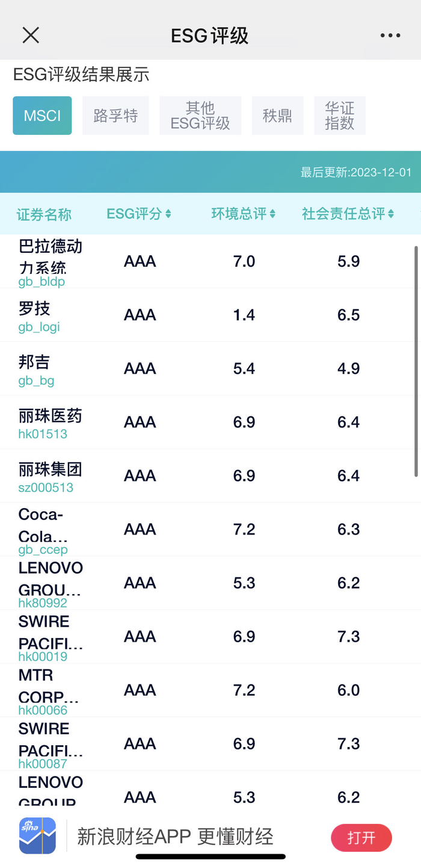This screenshot has width=421, height=868.
Task: Toggle sorting on the 社会责任总评 column
Action: 348,214
